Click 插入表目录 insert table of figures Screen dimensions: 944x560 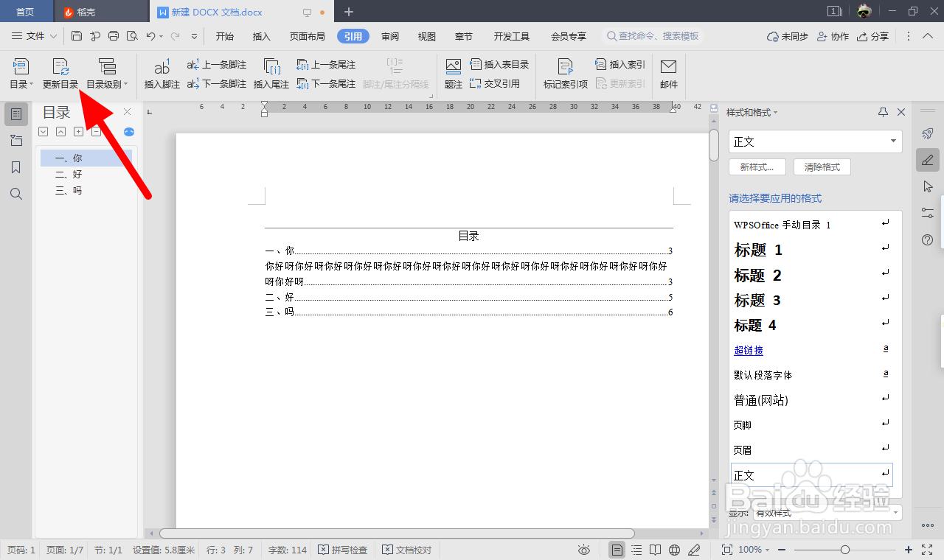[499, 65]
